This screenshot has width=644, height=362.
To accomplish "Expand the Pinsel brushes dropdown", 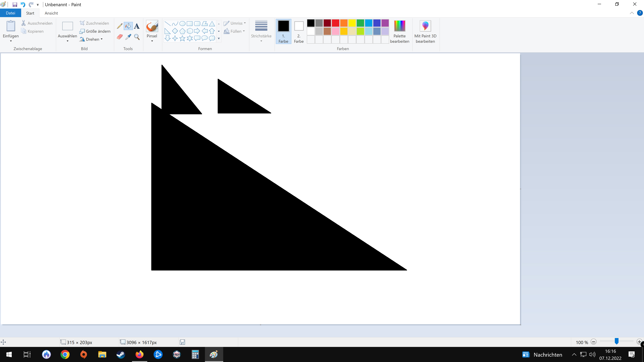I will pos(152,41).
